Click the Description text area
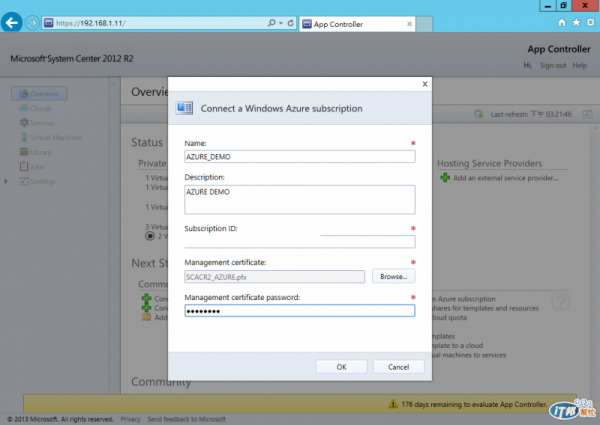Image resolution: width=600 pixels, height=425 pixels. 300,199
